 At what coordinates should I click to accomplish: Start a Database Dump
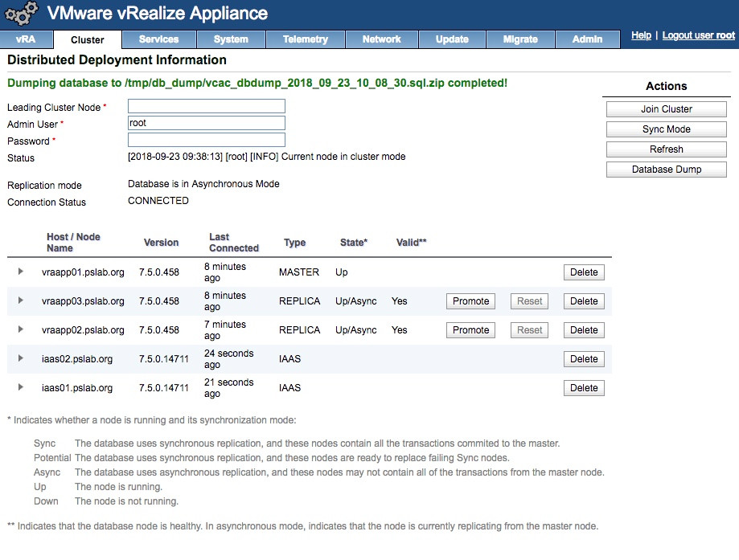pyautogui.click(x=667, y=170)
